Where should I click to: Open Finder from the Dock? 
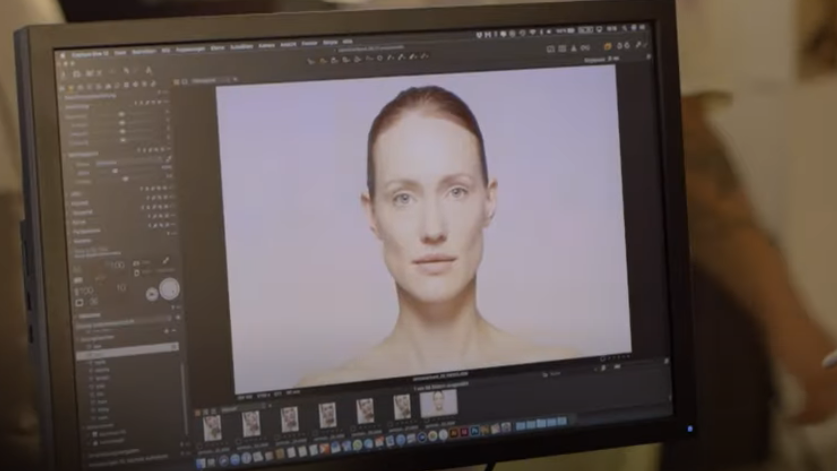click(x=200, y=464)
